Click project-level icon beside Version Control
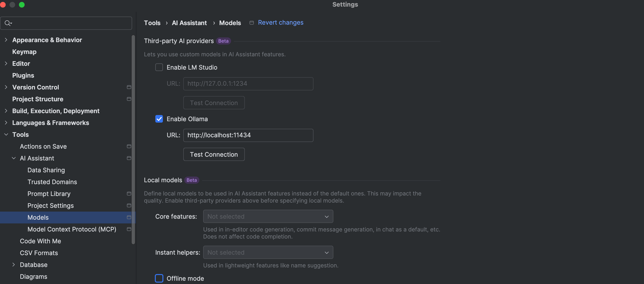Screen dimensions: 644x284 click(x=129, y=87)
